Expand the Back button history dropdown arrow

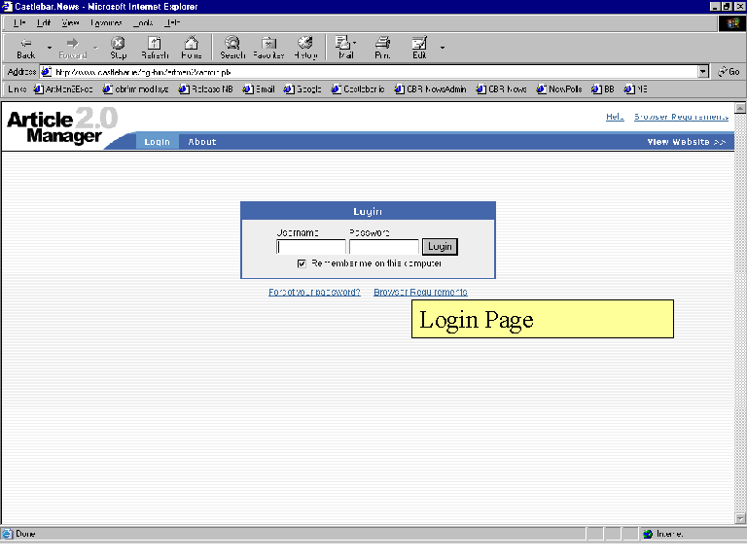pos(50,47)
